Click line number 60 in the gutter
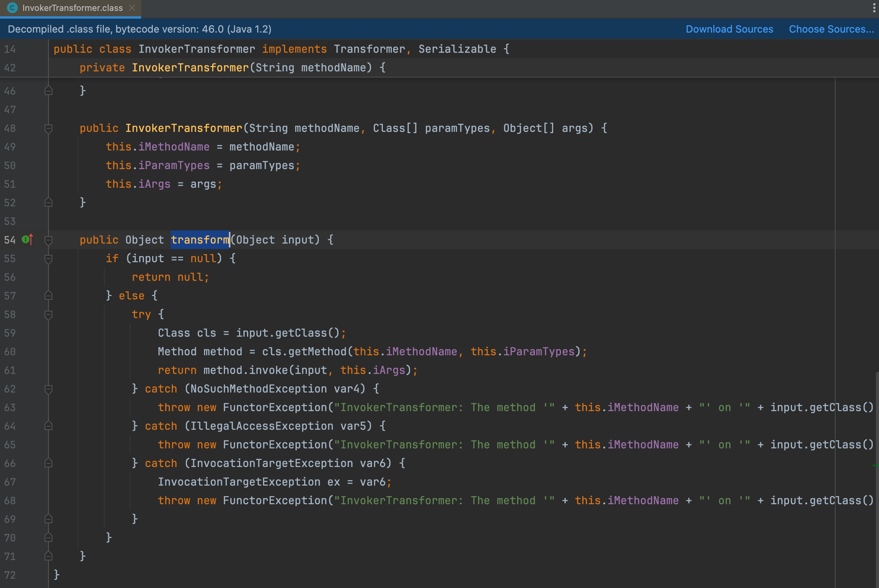The image size is (879, 588). [x=10, y=352]
